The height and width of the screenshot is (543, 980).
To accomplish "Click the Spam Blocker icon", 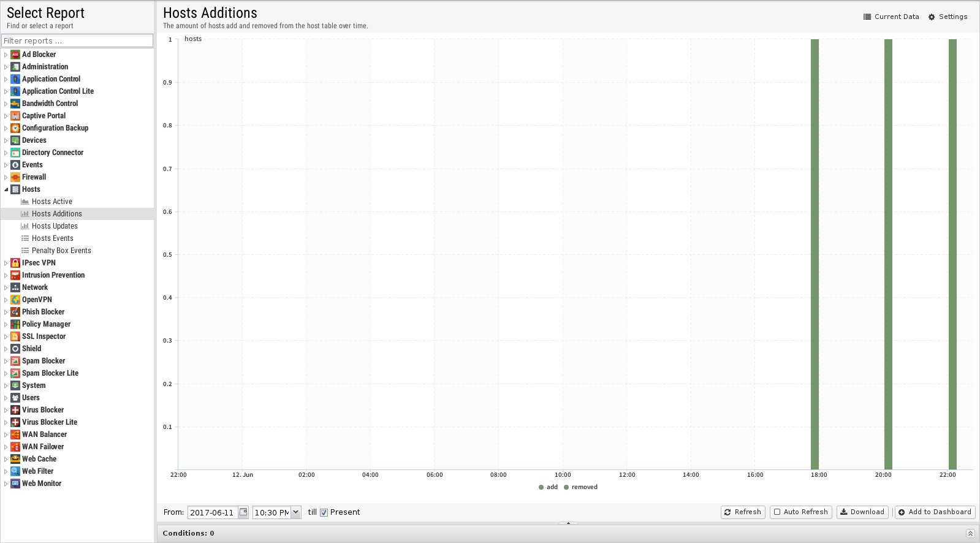I will point(15,361).
